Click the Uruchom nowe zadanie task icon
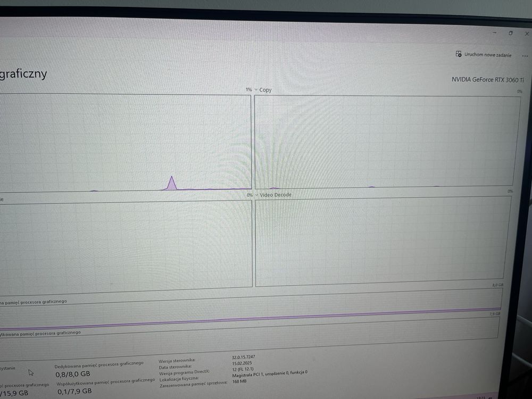The height and width of the screenshot is (399, 532). pyautogui.click(x=459, y=54)
